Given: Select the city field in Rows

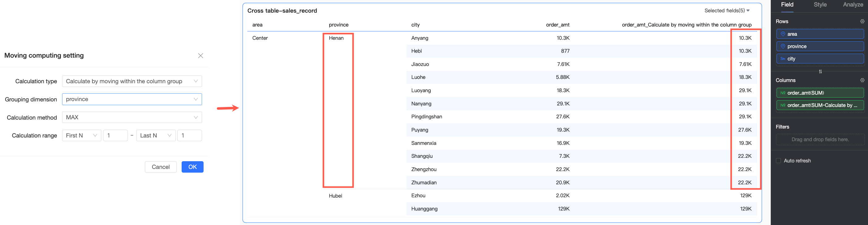Looking at the screenshot, I should (820, 59).
